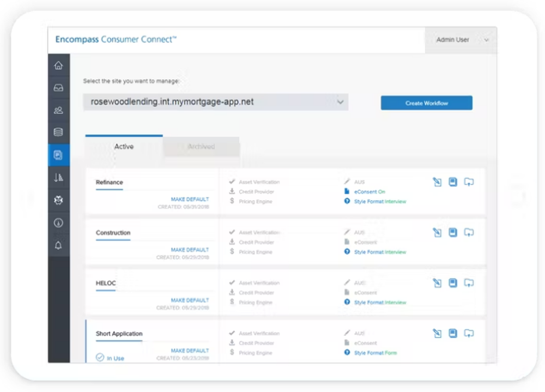This screenshot has width=545, height=392.
Task: Select the highlighted workflow document sidebar icon
Action: pos(58,155)
